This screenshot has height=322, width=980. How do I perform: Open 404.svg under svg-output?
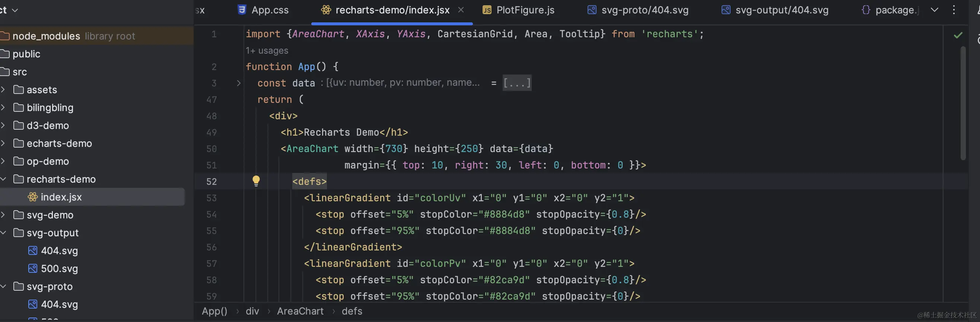(59, 251)
